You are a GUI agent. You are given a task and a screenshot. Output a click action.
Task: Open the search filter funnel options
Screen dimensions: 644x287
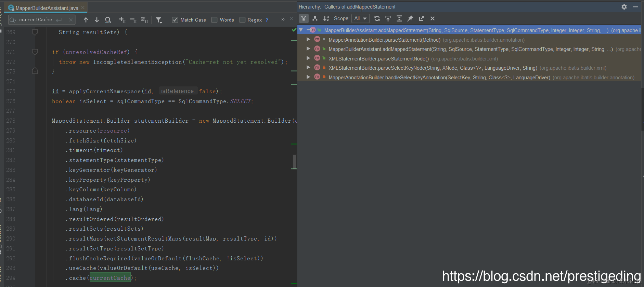159,20
